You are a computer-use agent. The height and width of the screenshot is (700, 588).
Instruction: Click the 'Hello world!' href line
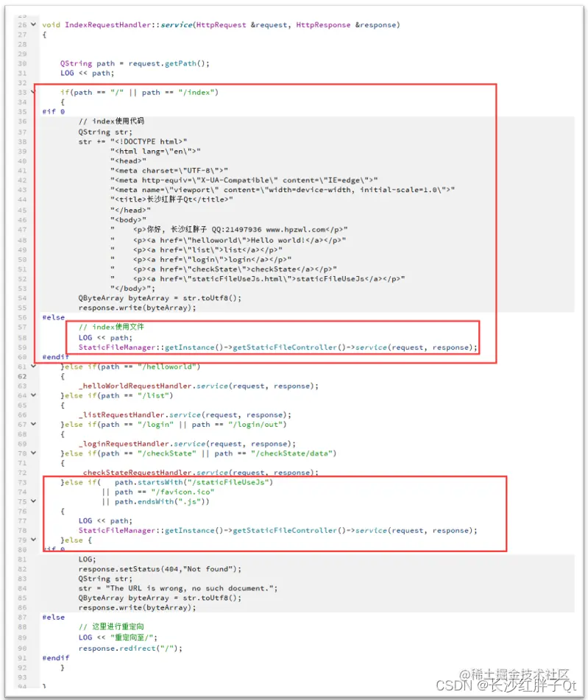tap(228, 240)
